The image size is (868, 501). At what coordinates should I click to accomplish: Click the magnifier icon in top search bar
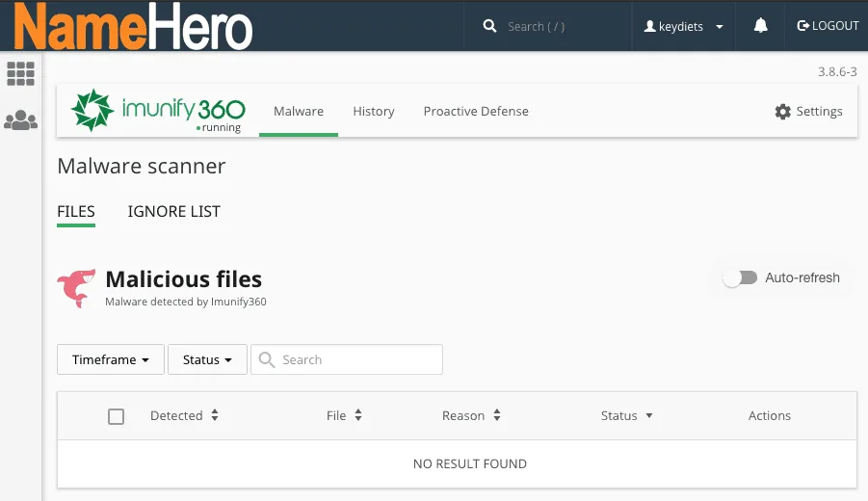(489, 26)
